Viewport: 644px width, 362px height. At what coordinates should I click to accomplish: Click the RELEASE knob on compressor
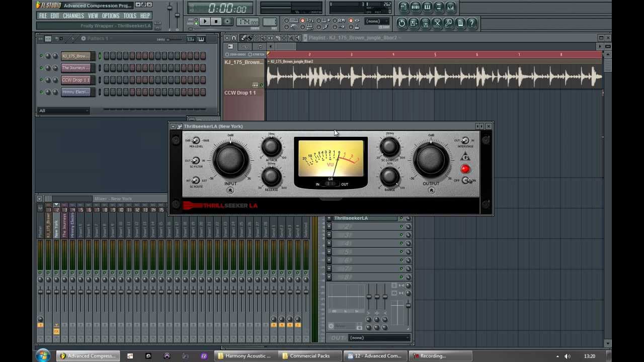coord(271,176)
